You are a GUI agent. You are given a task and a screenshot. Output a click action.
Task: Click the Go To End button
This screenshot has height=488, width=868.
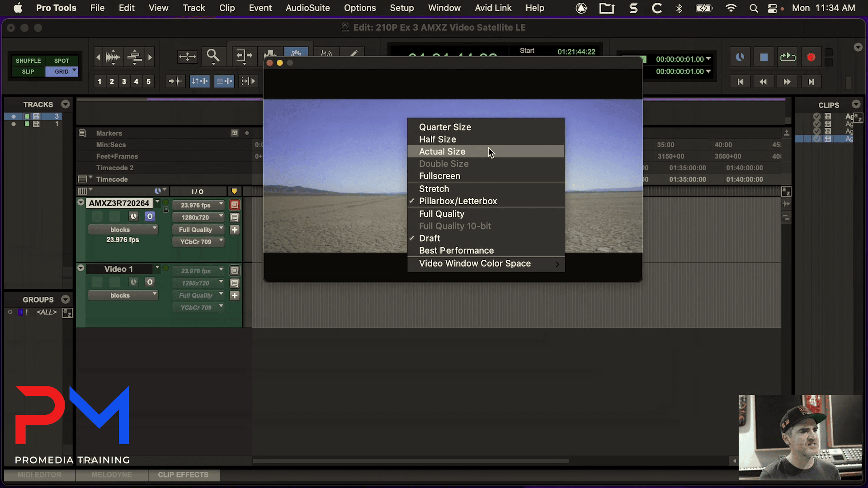[811, 82]
